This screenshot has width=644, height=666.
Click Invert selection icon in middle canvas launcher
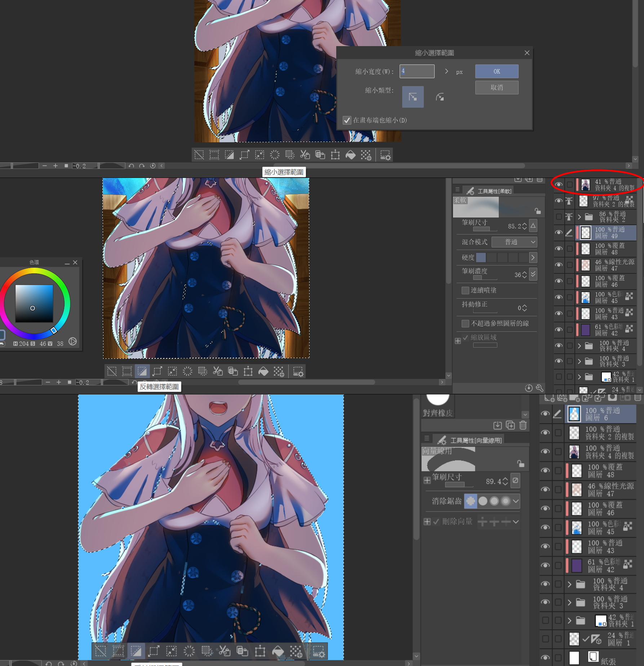(x=142, y=371)
